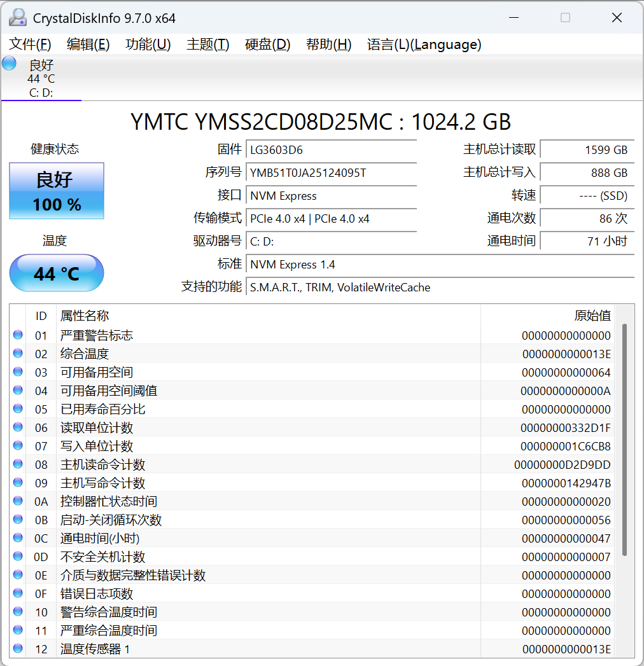Click status dot for 06 读取单位计数
644x666 pixels.
pyautogui.click(x=18, y=427)
